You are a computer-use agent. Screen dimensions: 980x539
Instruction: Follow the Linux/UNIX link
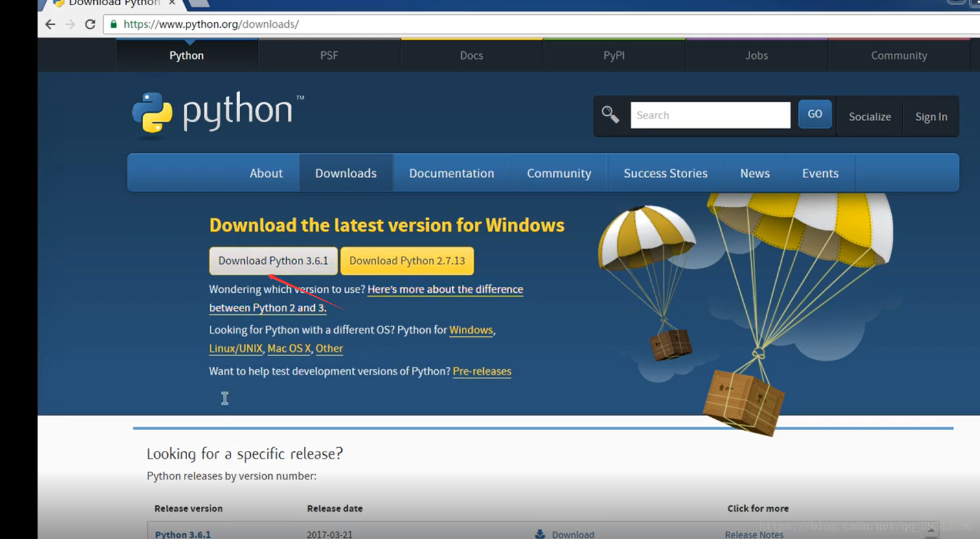(x=236, y=348)
